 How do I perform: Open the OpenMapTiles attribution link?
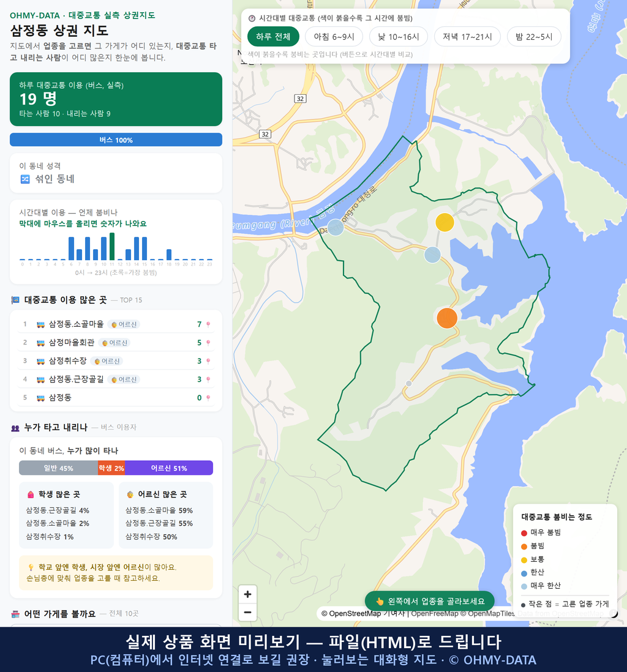(x=487, y=614)
